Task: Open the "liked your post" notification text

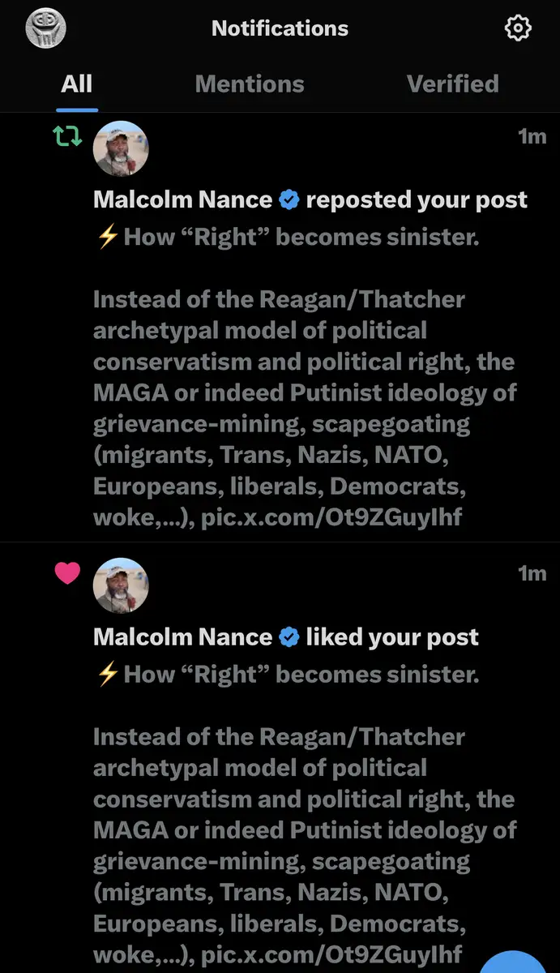Action: [392, 637]
